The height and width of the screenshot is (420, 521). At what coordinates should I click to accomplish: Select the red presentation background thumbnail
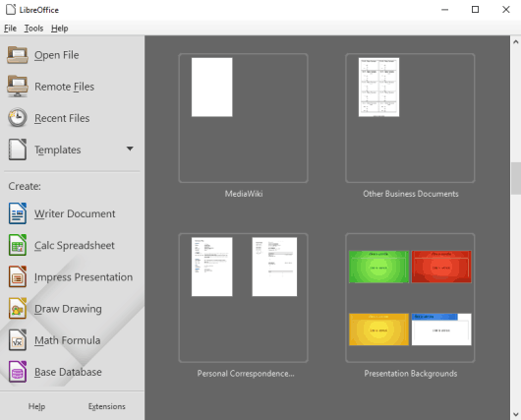tap(441, 267)
